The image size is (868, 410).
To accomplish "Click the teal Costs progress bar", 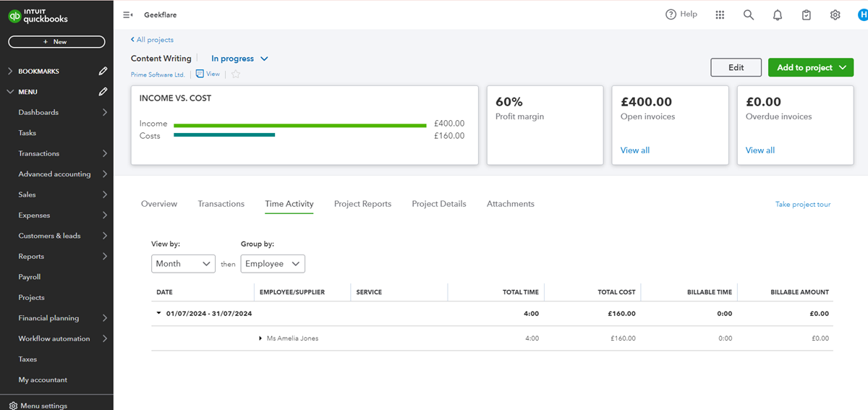I will 224,135.
